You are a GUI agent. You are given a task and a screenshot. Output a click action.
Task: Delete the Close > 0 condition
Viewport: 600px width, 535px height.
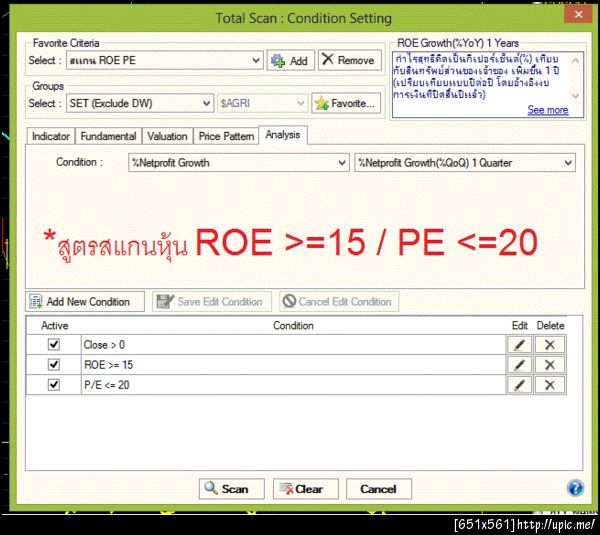[550, 345]
